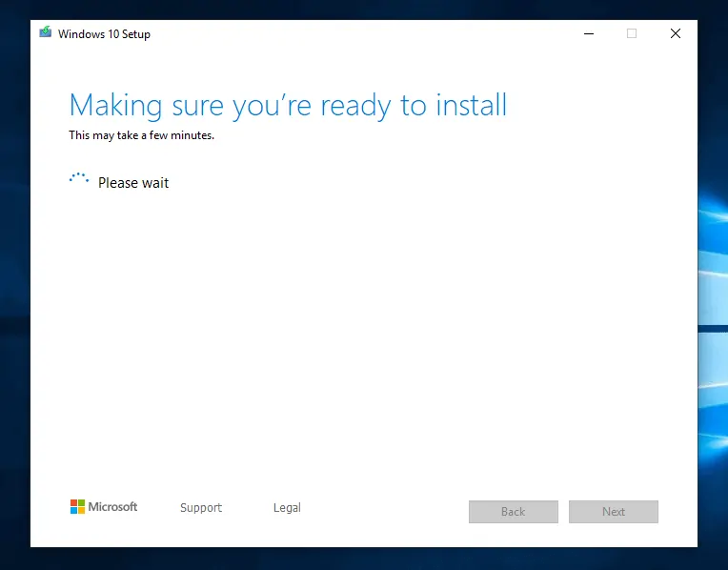This screenshot has width=728, height=570.
Task: Click the 'Windows 10 Setup' title text
Action: [104, 34]
